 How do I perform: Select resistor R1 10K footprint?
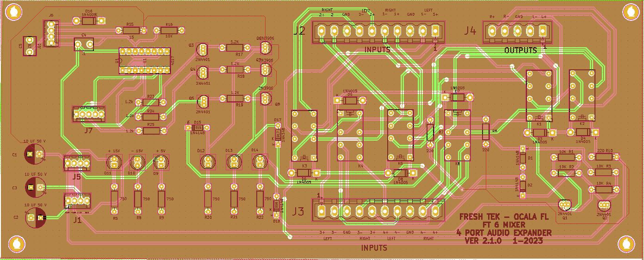[x=565, y=157]
